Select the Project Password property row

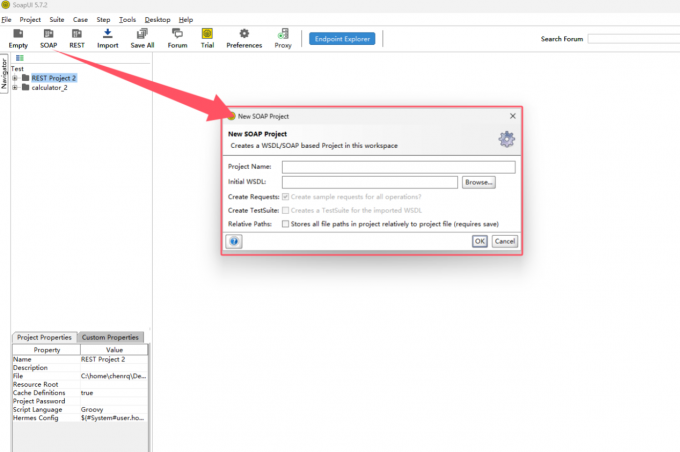coord(80,401)
